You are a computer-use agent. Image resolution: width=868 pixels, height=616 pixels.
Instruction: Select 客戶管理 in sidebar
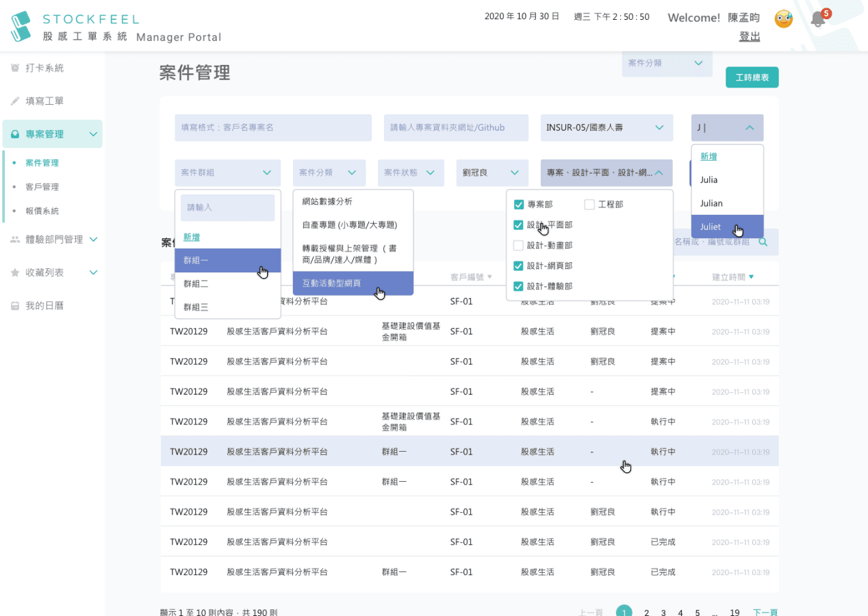pyautogui.click(x=42, y=187)
